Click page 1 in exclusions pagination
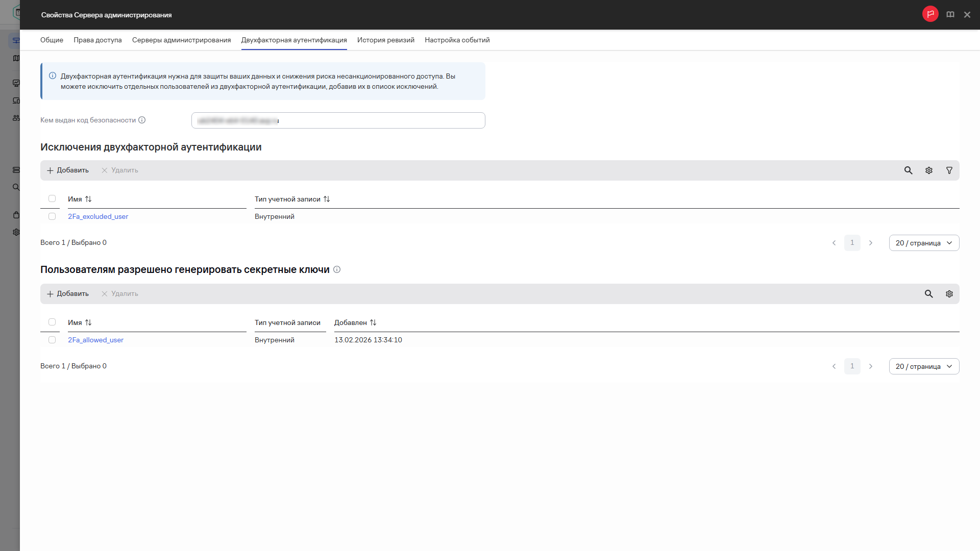The height and width of the screenshot is (551, 980). (x=852, y=243)
